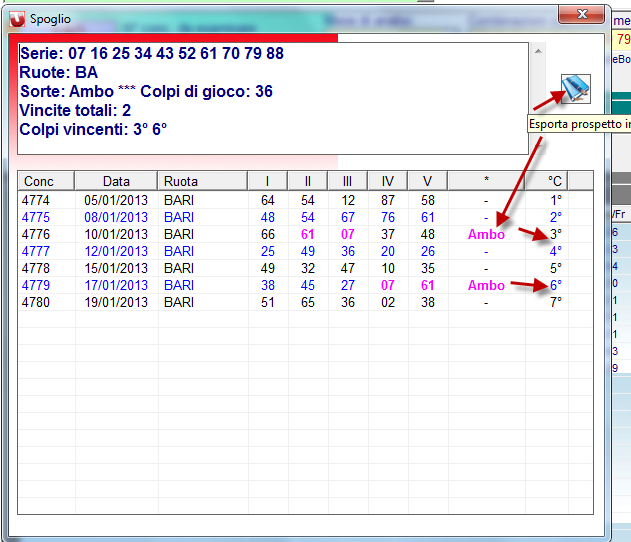The image size is (631, 542).
Task: Click number 76 in row 4775
Action: [x=388, y=217]
